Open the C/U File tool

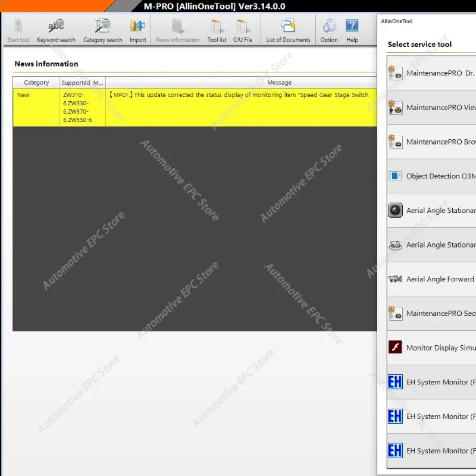pos(242,30)
